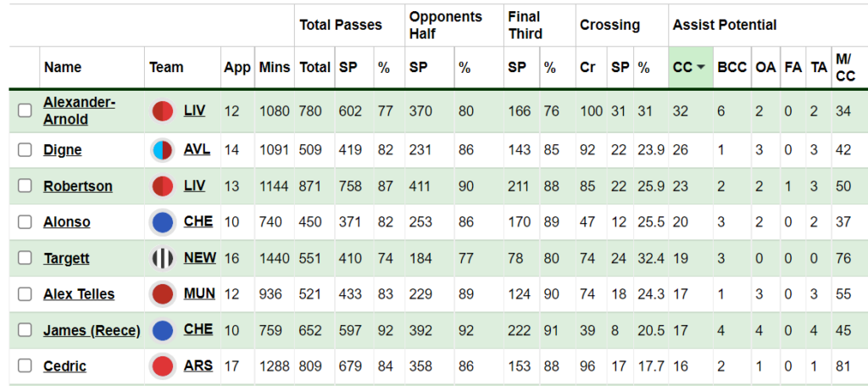868x386 pixels.
Task: Open Robertson's player link
Action: pos(77,186)
